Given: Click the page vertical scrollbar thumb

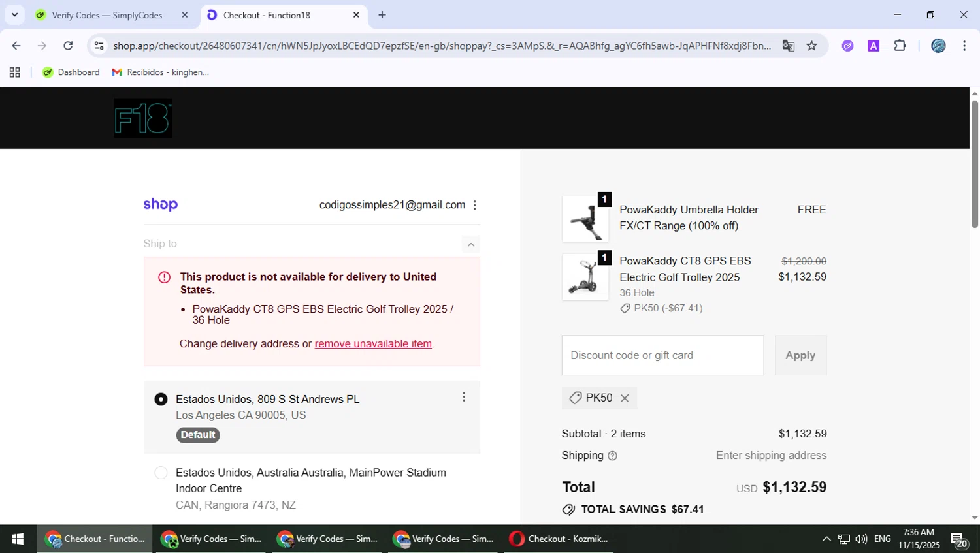Looking at the screenshot, I should (x=975, y=163).
